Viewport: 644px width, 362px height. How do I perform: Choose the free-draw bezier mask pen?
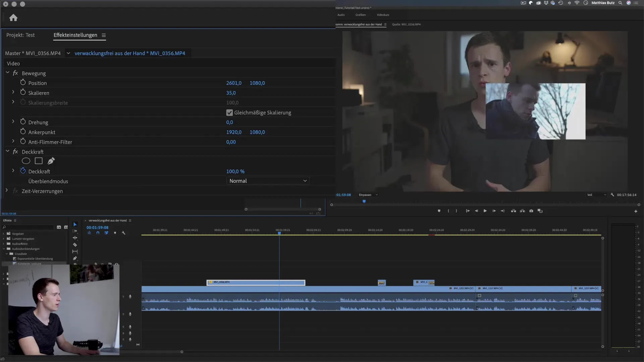(x=51, y=161)
